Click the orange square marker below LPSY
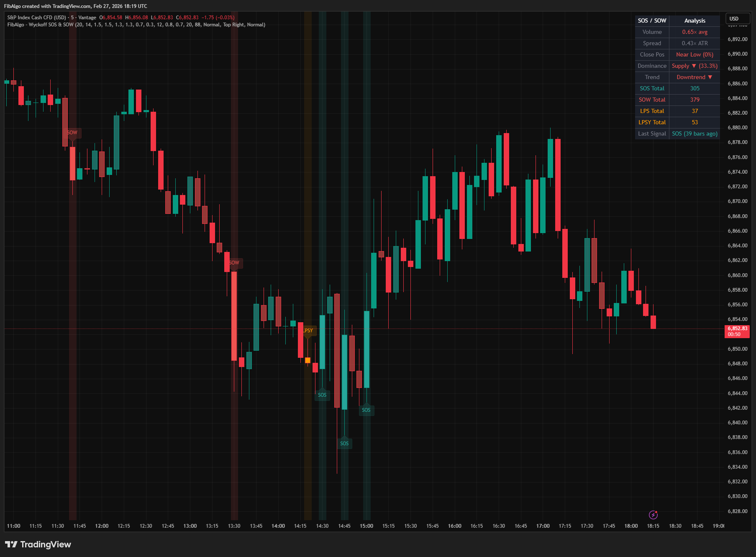Image resolution: width=756 pixels, height=557 pixels. 308,360
